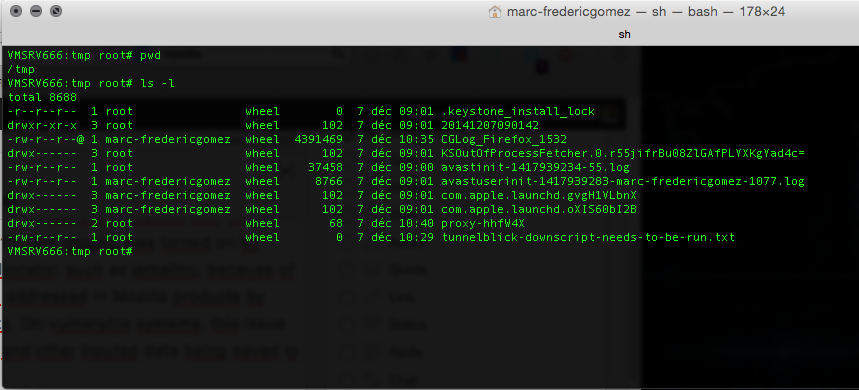Click the avastinit-1417939234-55.log file name
Image resolution: width=859 pixels, height=390 pixels.
pyautogui.click(x=535, y=167)
